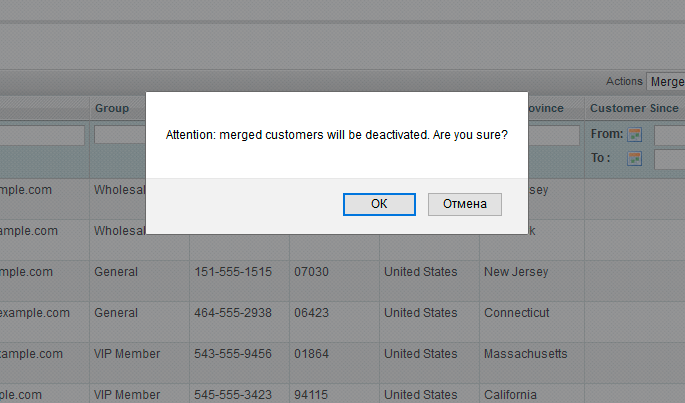Viewport: 685px width, 403px height.
Task: Select phone number 464-555-2938
Action: pyautogui.click(x=233, y=313)
